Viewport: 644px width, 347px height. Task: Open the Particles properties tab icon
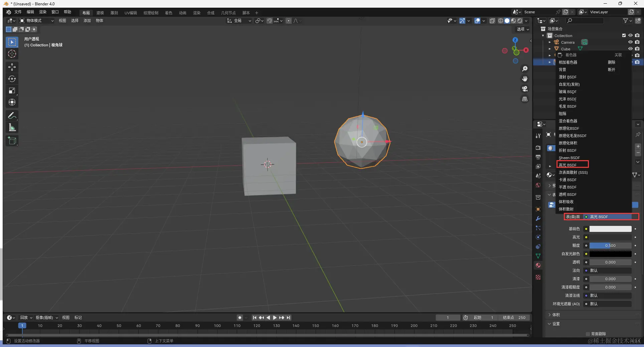538,228
